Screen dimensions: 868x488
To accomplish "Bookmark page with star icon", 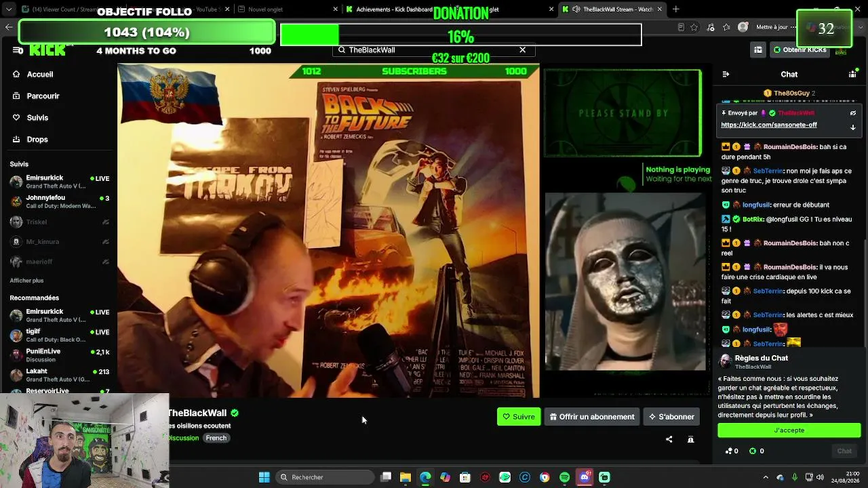I will (694, 27).
